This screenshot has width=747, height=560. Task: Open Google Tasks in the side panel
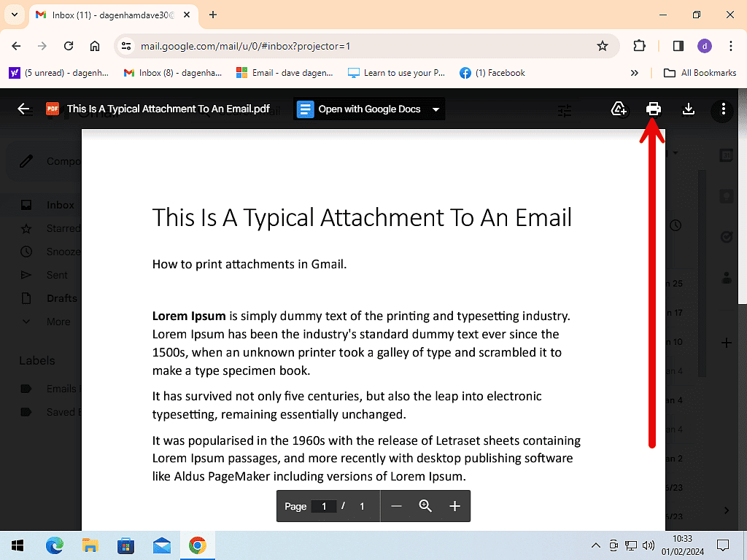pos(726,236)
